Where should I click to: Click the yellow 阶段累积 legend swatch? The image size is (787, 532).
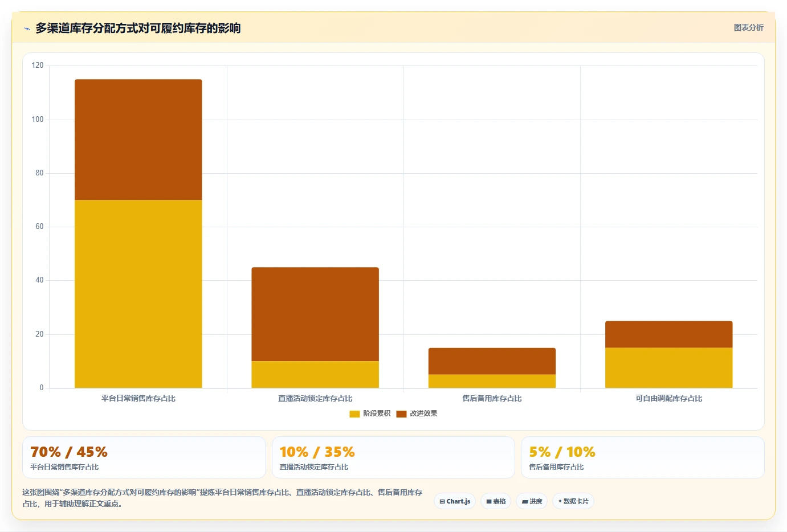click(354, 414)
